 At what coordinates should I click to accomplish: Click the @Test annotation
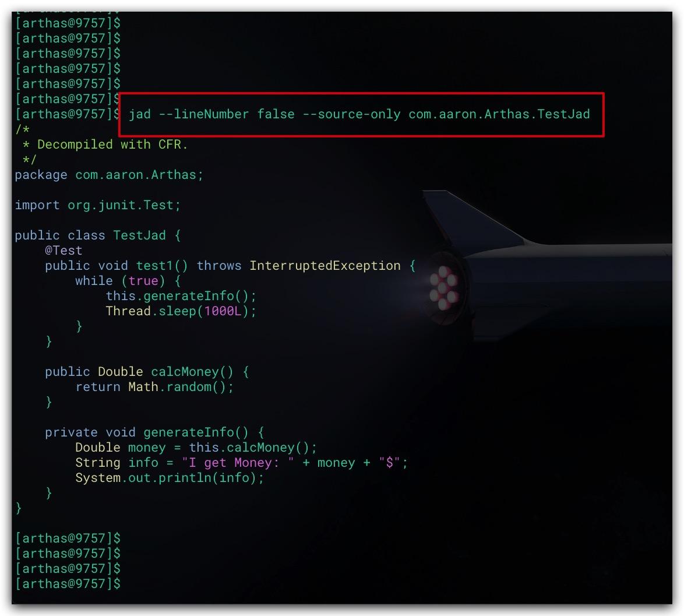[x=64, y=251]
